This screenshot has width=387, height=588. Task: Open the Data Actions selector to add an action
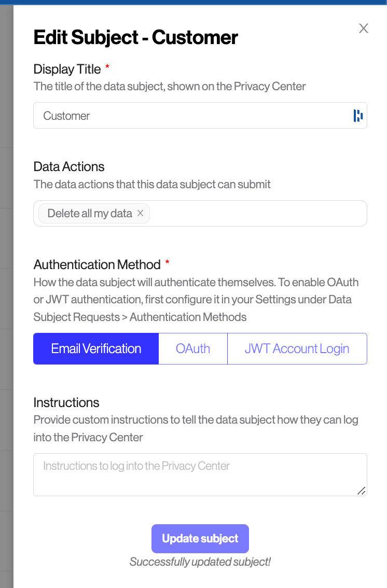[249, 213]
